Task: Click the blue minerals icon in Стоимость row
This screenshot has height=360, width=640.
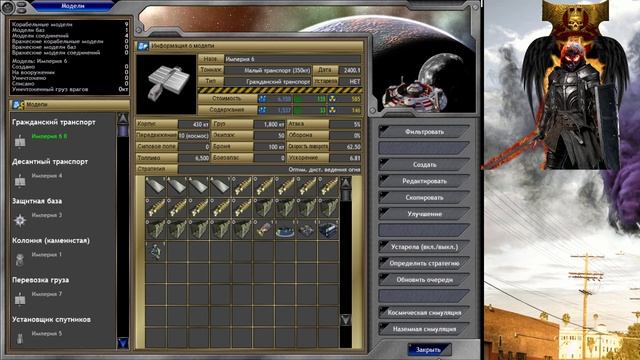Action: pos(262,99)
